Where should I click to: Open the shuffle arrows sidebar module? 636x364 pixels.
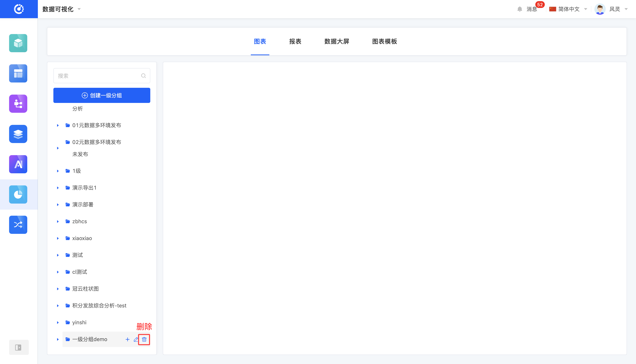[18, 225]
